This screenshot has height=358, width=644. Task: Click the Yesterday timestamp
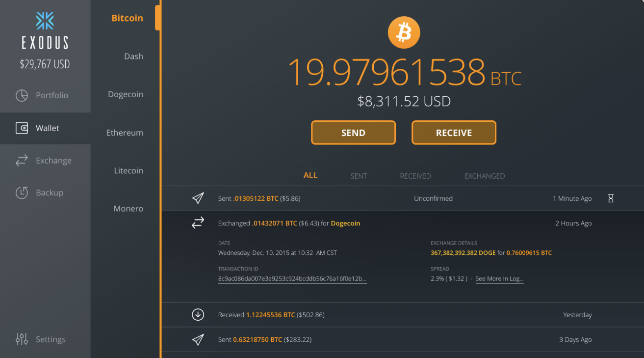pos(577,315)
